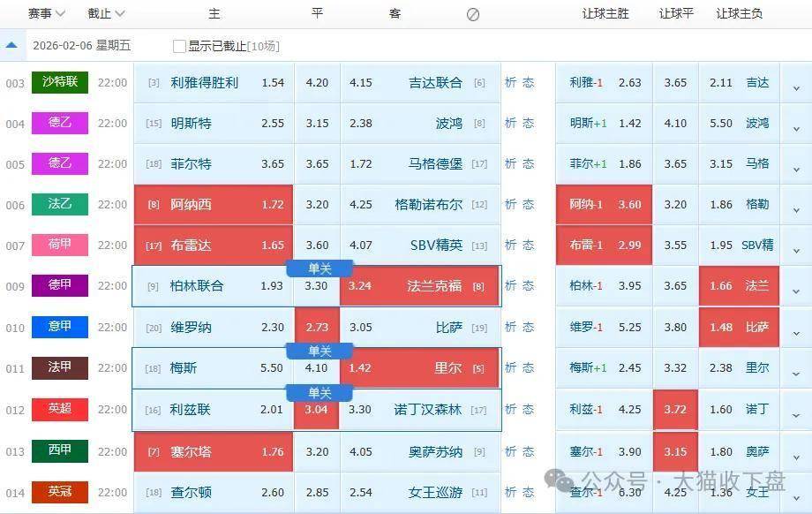
Task: Select the 沙特联 league badge on row 003
Action: click(59, 82)
